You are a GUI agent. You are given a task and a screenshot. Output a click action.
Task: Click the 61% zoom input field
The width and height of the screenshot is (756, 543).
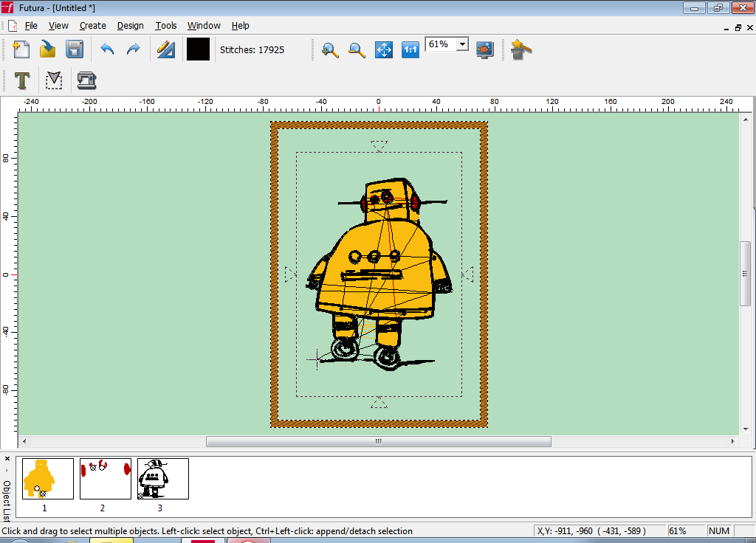[x=441, y=44]
